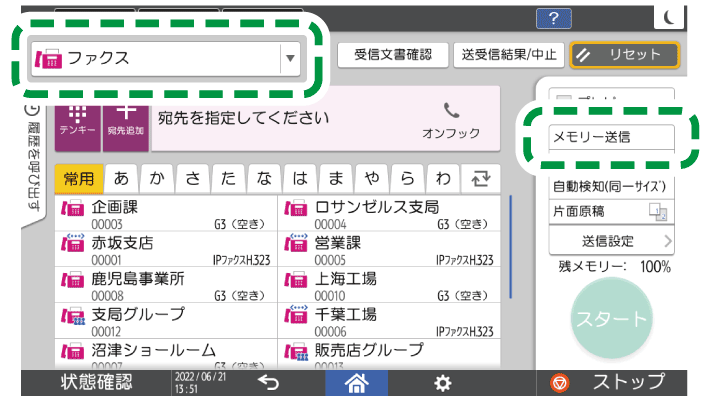Select the あ tab
Screen dimensions: 711x400
click(122, 179)
